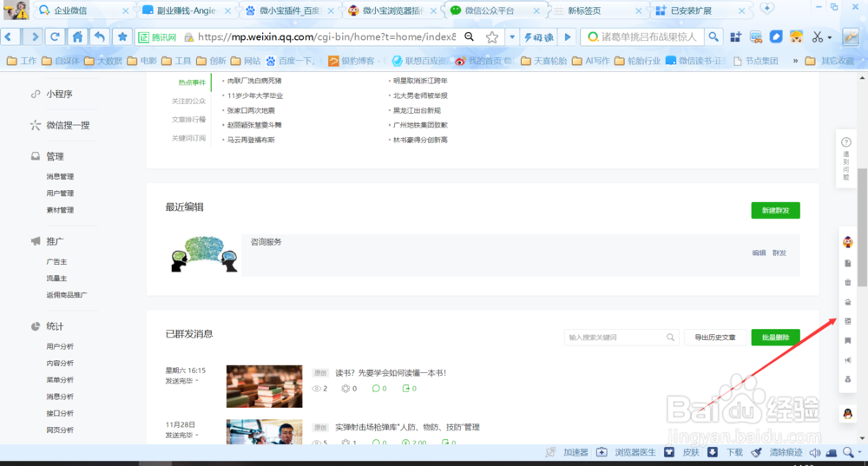
Task: Click the 微小宝 mascot icon in floating sidebar
Action: click(x=847, y=242)
